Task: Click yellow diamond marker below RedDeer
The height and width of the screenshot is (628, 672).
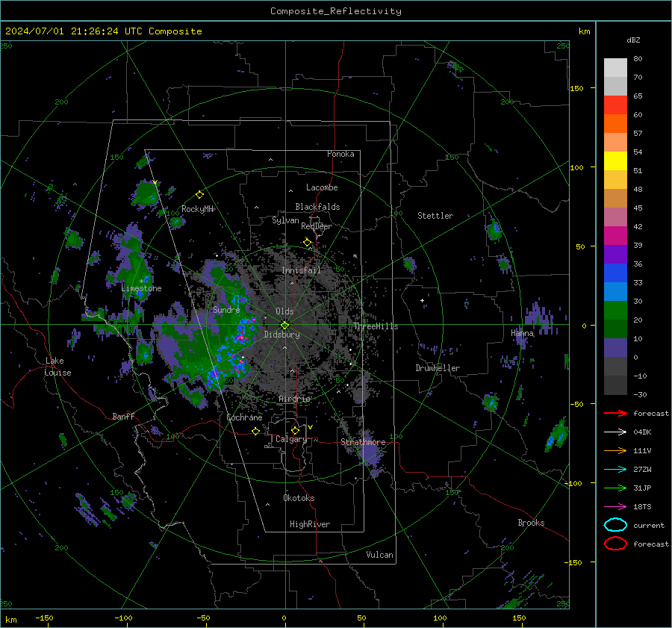Action: click(308, 243)
